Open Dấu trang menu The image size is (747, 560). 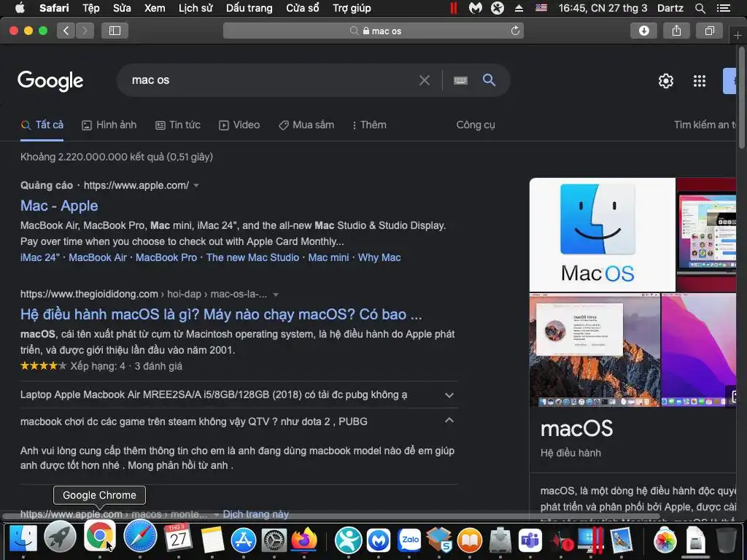(249, 8)
